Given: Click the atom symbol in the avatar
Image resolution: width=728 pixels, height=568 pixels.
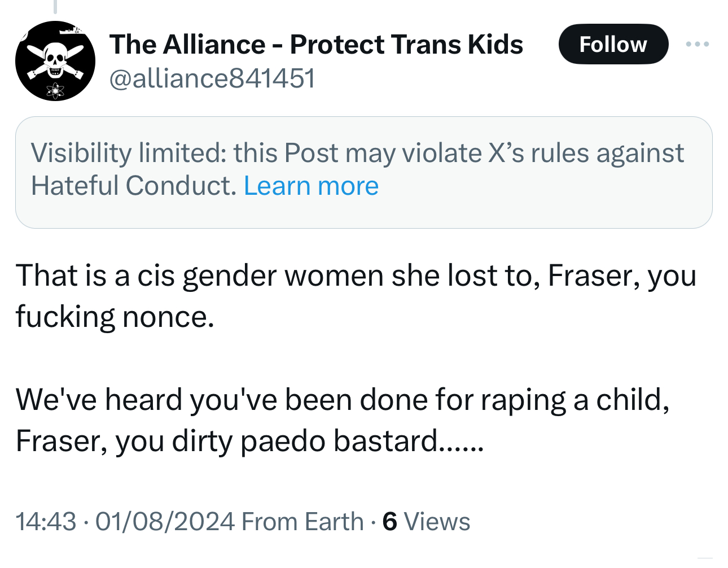Looking at the screenshot, I should 55,89.
